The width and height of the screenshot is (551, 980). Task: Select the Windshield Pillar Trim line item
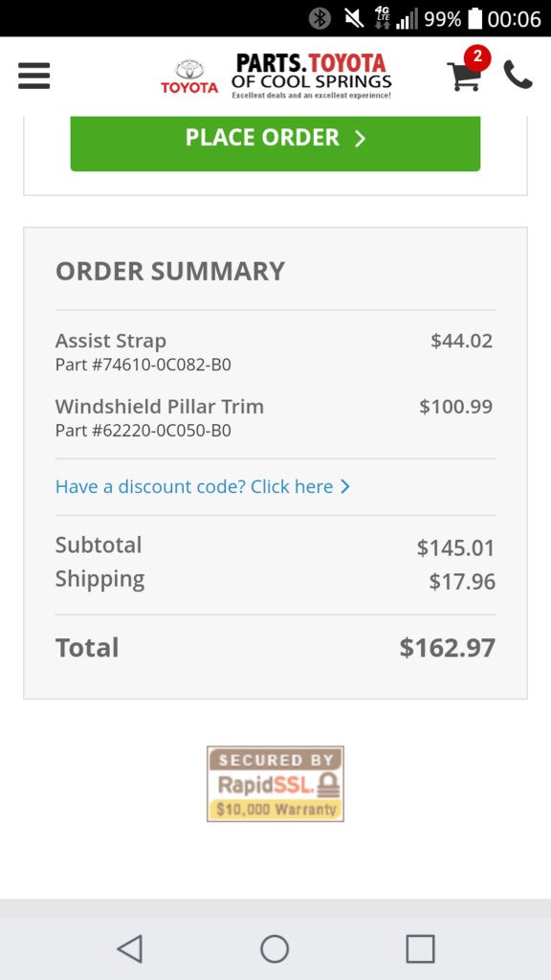pyautogui.click(x=275, y=418)
